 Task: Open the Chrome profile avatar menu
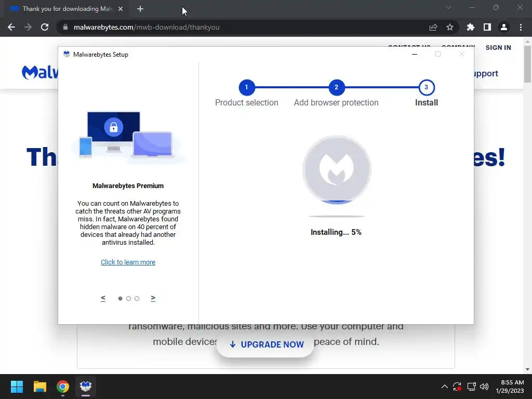point(503,27)
